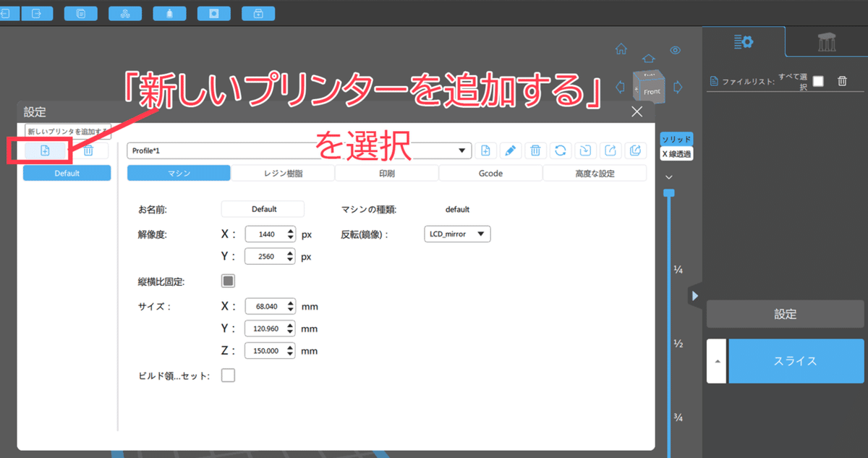Reset the profile using the refresh icon

[x=560, y=150]
